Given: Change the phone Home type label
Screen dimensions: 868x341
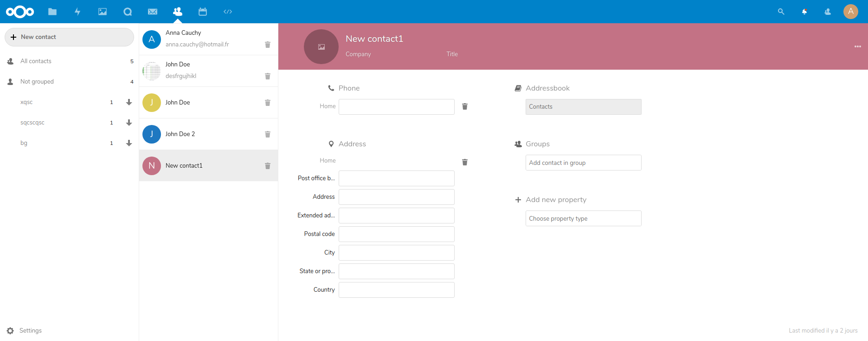Looking at the screenshot, I should click(328, 106).
